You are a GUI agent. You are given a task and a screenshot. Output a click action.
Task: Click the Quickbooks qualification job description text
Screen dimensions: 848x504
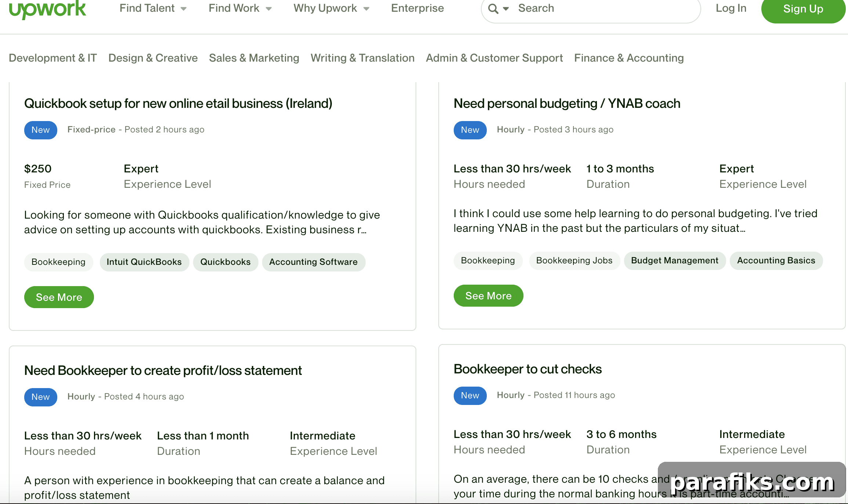point(202,222)
